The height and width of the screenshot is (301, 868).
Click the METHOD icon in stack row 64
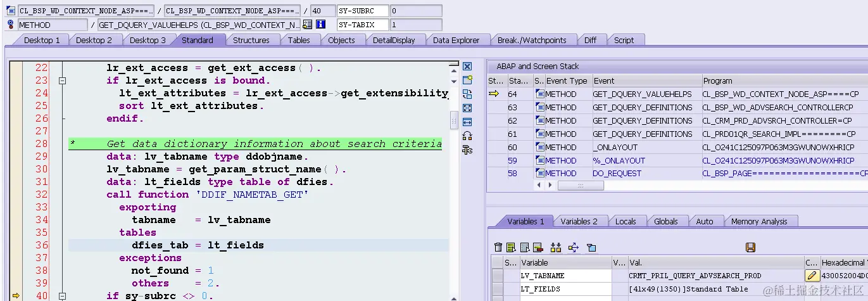pos(539,94)
